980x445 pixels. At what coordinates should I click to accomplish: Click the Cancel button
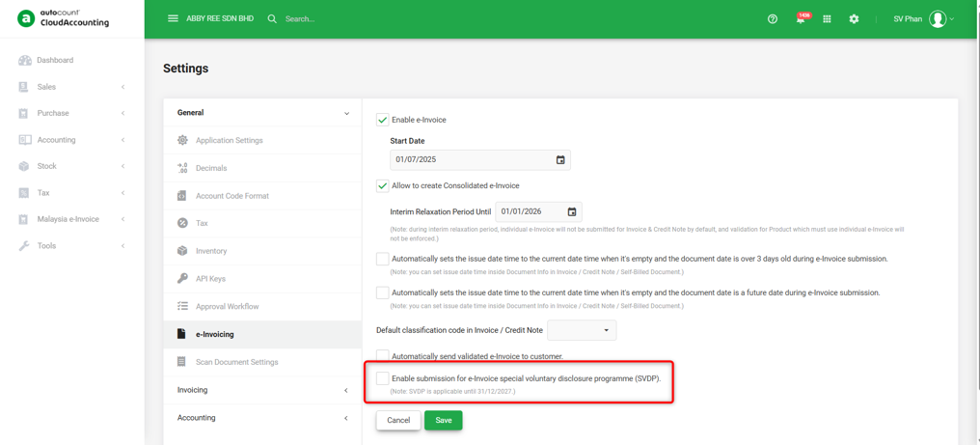pos(398,420)
